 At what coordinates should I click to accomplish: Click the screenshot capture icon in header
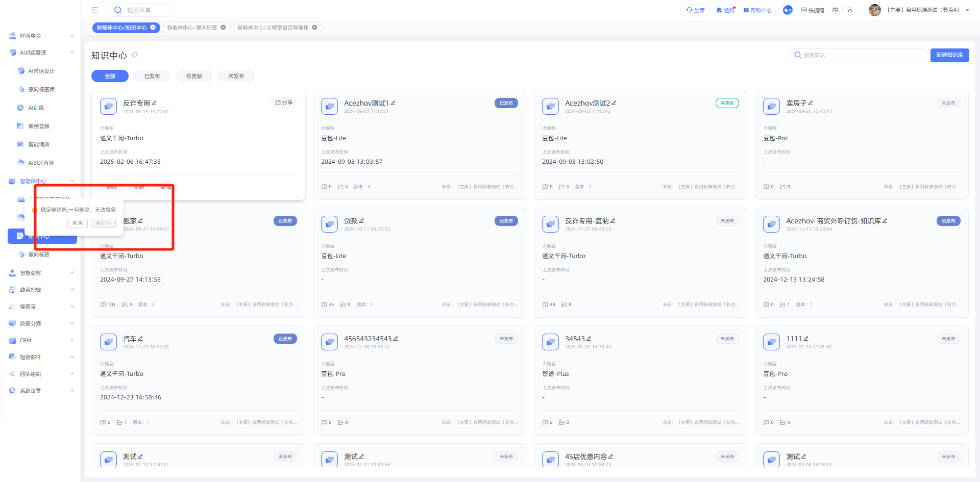tap(849, 10)
